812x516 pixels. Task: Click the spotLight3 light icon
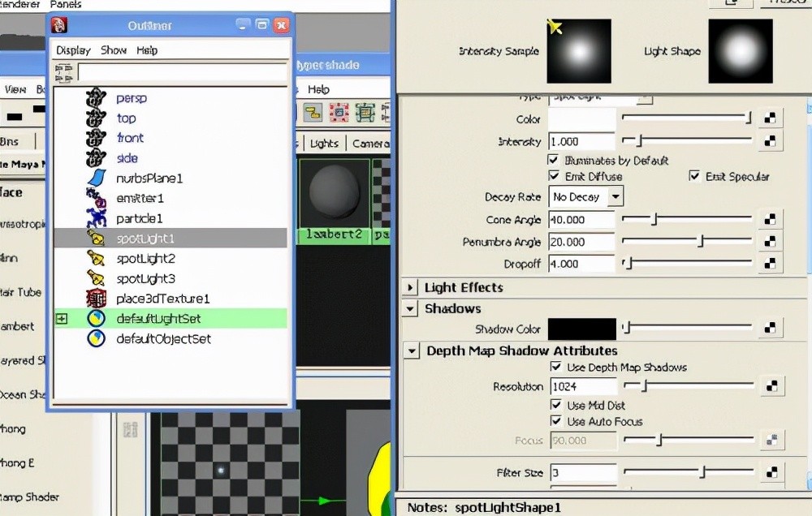pos(96,278)
